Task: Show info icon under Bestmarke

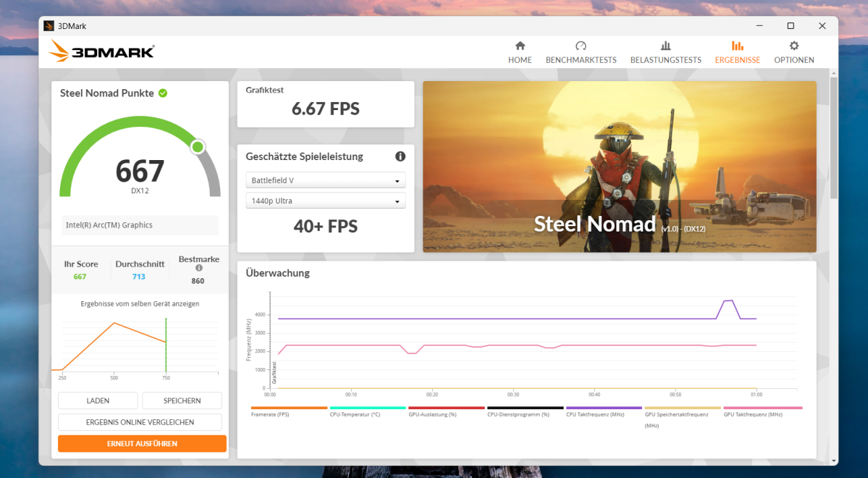Action: click(x=199, y=268)
